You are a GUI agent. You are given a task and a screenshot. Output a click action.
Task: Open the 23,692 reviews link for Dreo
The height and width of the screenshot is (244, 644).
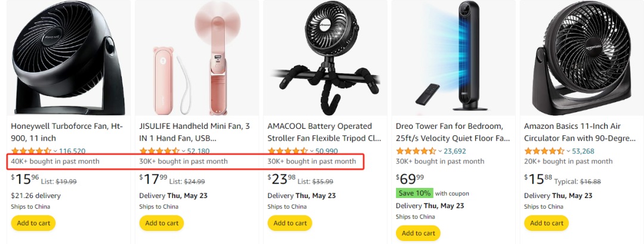pos(455,151)
